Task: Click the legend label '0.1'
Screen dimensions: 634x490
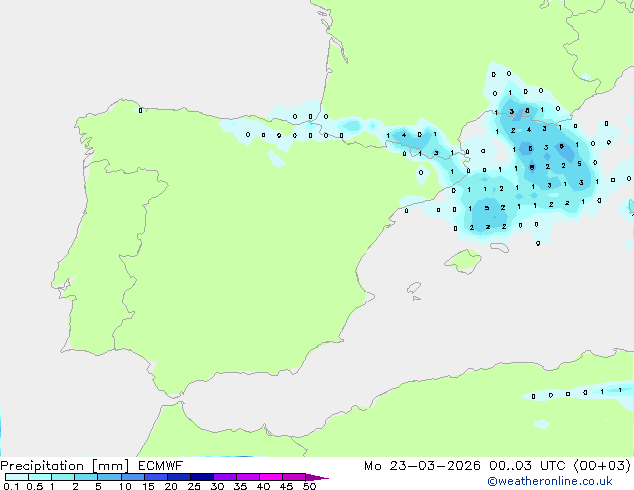Action: click(11, 486)
